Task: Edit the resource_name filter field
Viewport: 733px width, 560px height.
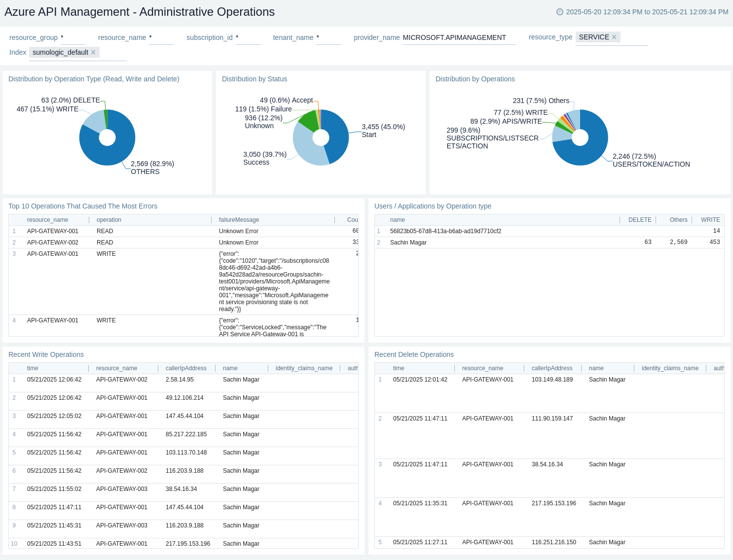Action: coord(161,37)
